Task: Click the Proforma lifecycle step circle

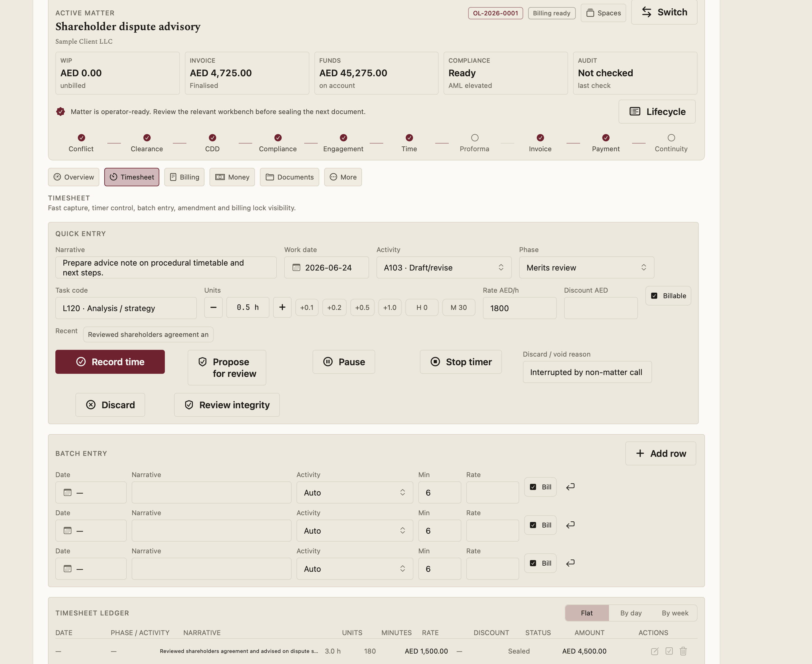Action: point(475,138)
